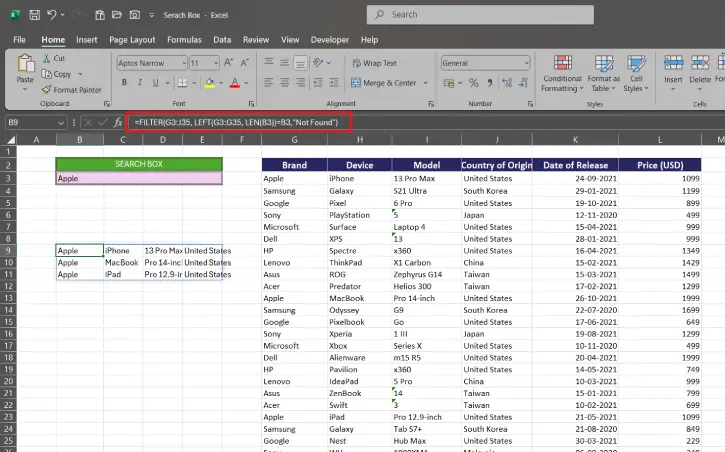Click Insert cells icon
The image size is (725, 452).
click(x=673, y=62)
